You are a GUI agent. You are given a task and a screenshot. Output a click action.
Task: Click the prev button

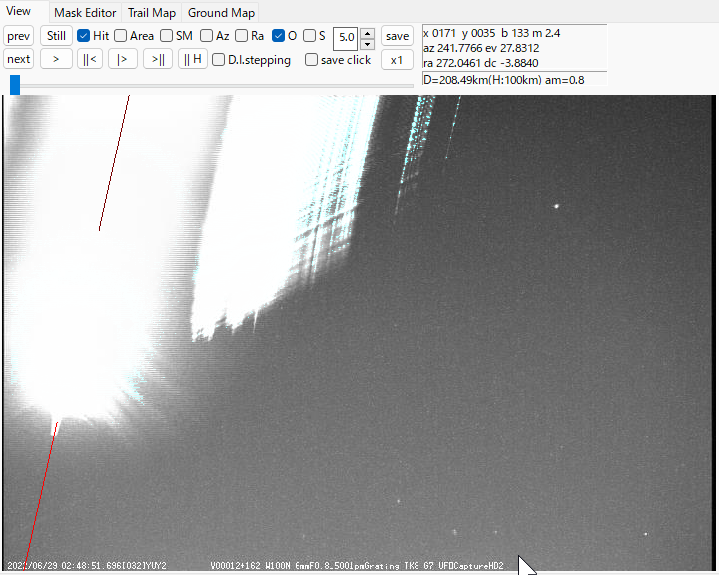pyautogui.click(x=19, y=36)
